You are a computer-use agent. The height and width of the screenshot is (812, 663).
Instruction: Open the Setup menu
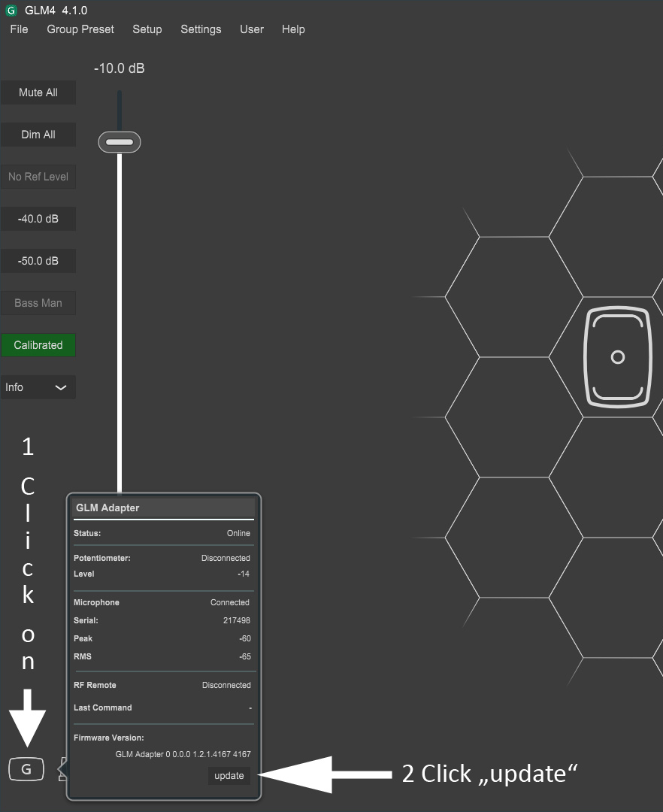click(147, 29)
